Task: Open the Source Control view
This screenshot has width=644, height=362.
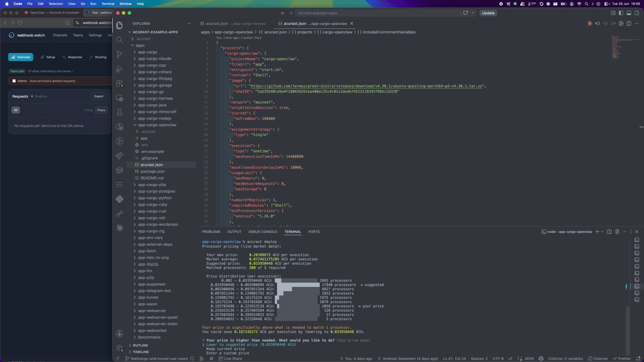Action: pyautogui.click(x=120, y=54)
